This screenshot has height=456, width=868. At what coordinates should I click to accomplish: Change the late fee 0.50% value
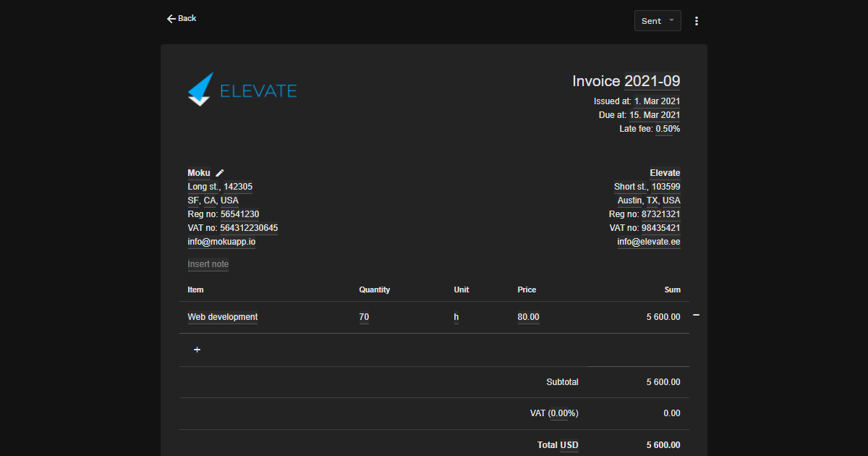click(x=667, y=129)
